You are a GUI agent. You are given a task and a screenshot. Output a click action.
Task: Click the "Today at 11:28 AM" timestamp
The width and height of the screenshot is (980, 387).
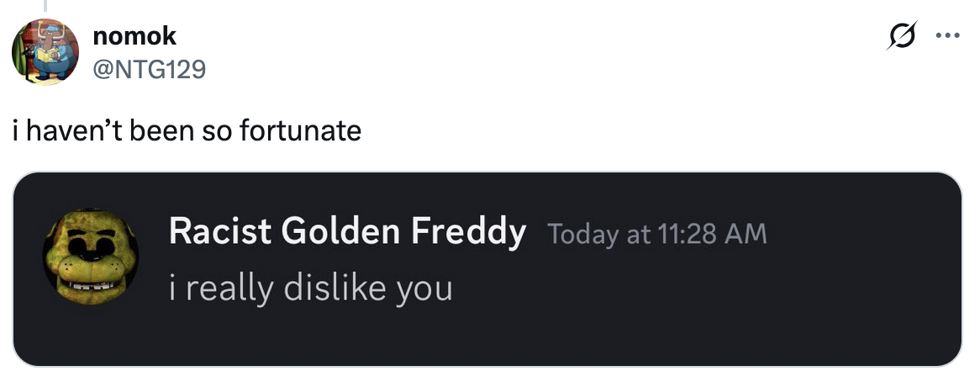coord(657,233)
